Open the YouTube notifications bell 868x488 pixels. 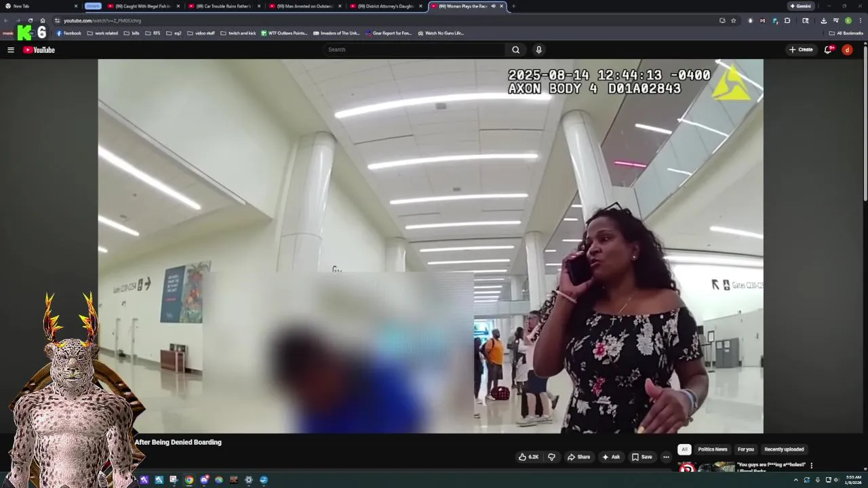829,49
